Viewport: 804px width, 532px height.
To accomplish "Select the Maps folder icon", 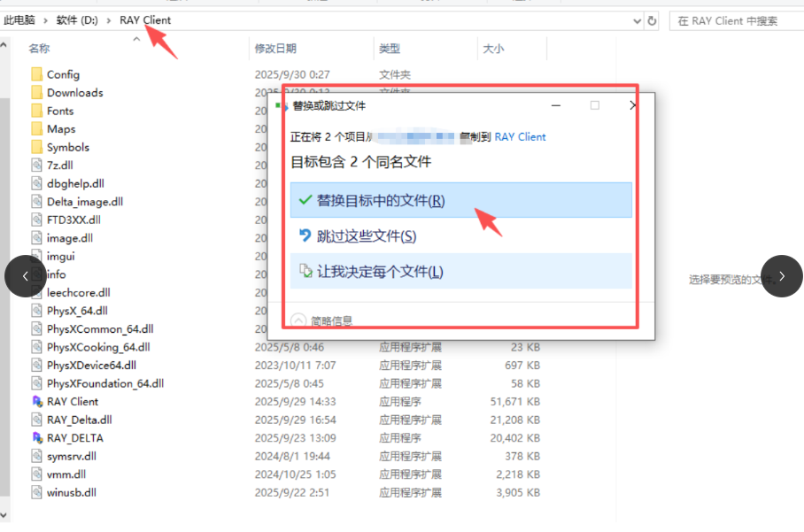I will coord(36,129).
